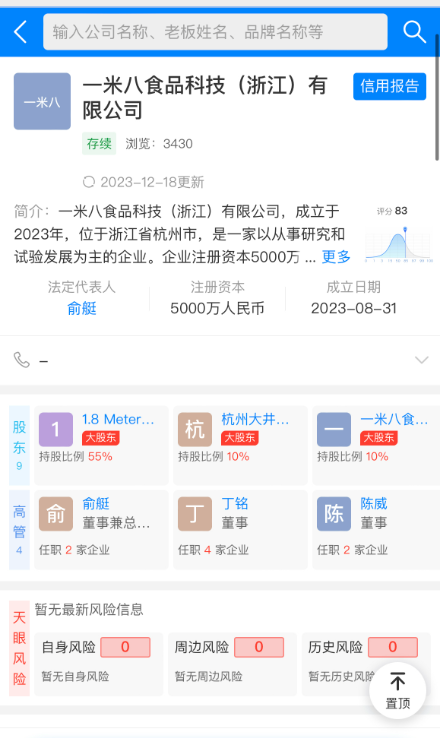Tap the phone icon
The height and width of the screenshot is (738, 440).
point(22,360)
